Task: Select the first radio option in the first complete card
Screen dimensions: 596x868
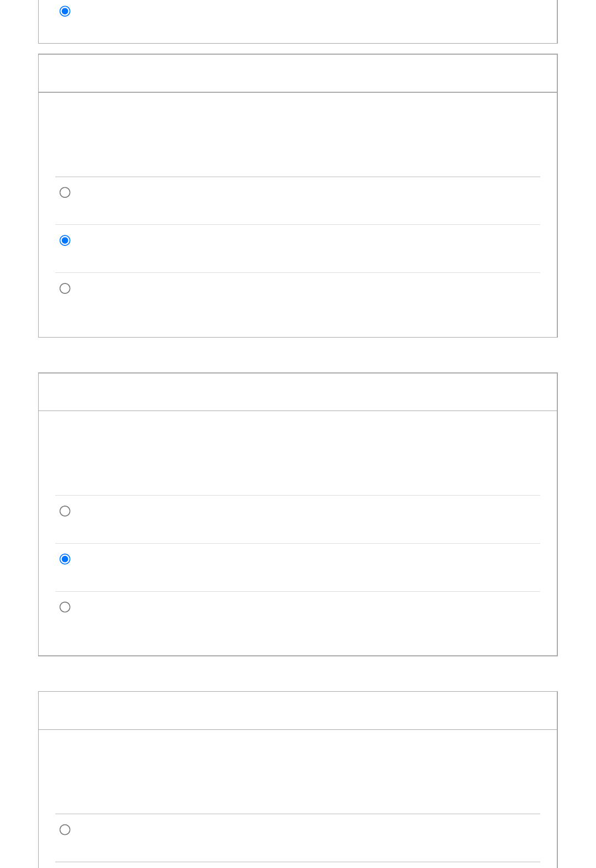Action: pyautogui.click(x=65, y=192)
